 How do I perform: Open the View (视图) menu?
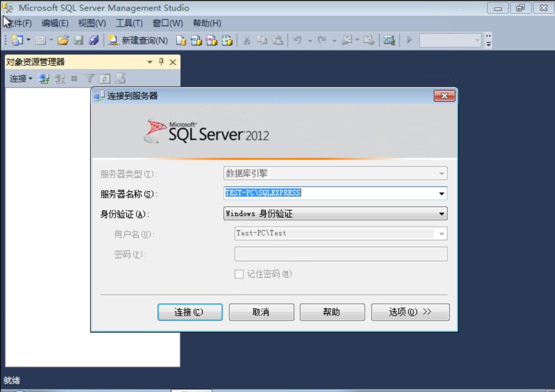[92, 23]
